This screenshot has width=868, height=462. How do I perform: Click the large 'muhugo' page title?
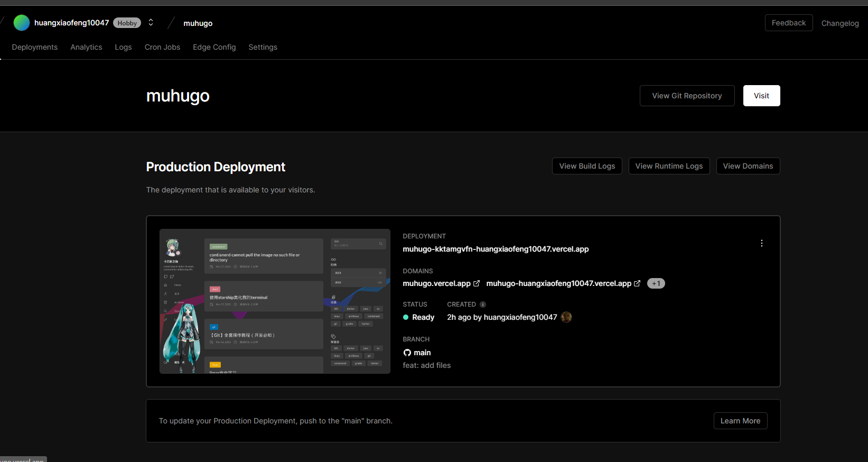pyautogui.click(x=178, y=96)
